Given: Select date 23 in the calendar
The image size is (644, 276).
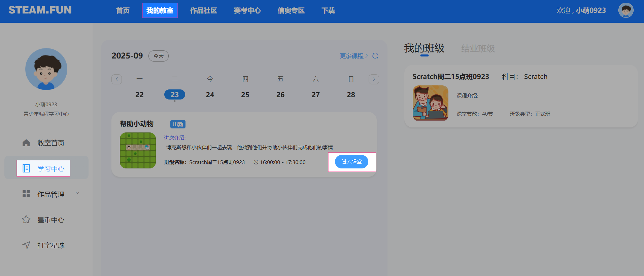Looking at the screenshot, I should pos(175,94).
